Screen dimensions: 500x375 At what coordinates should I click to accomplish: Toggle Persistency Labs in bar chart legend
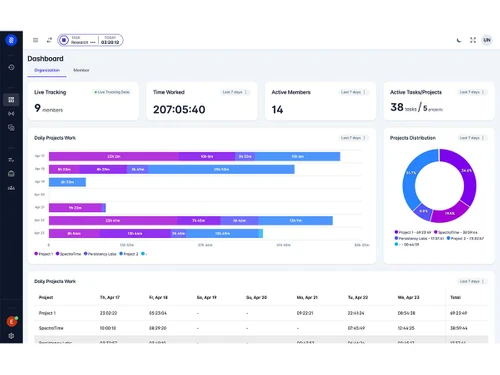click(x=100, y=254)
